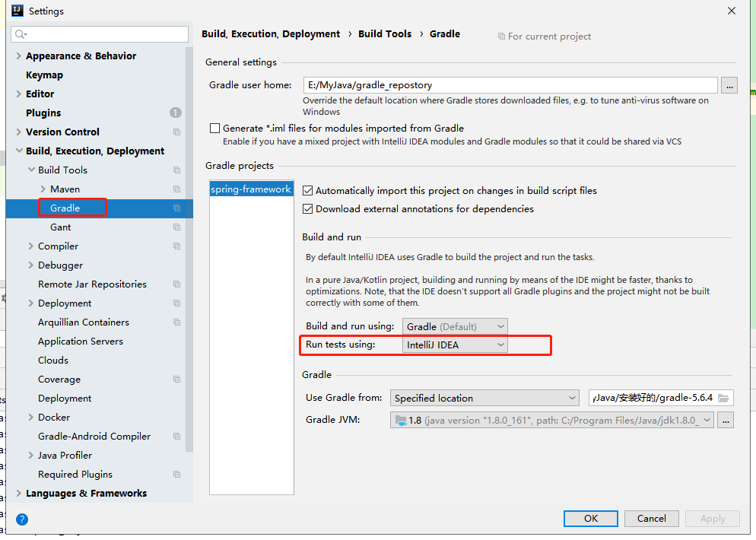Select Gradle-Android Compiler settings

[x=94, y=437]
